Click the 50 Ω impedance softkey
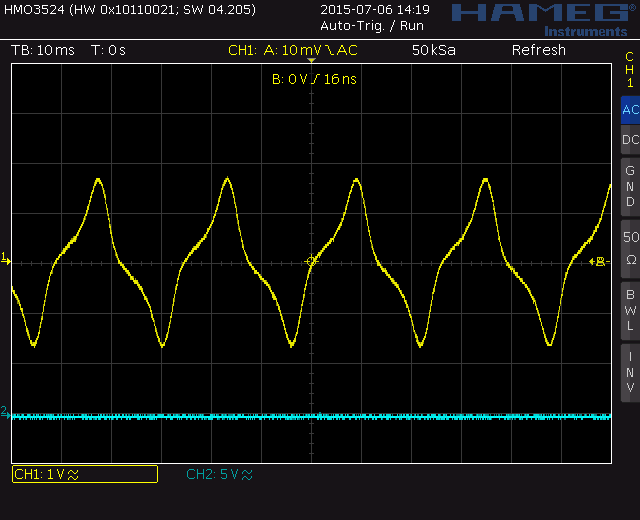The image size is (640, 520). (x=630, y=248)
